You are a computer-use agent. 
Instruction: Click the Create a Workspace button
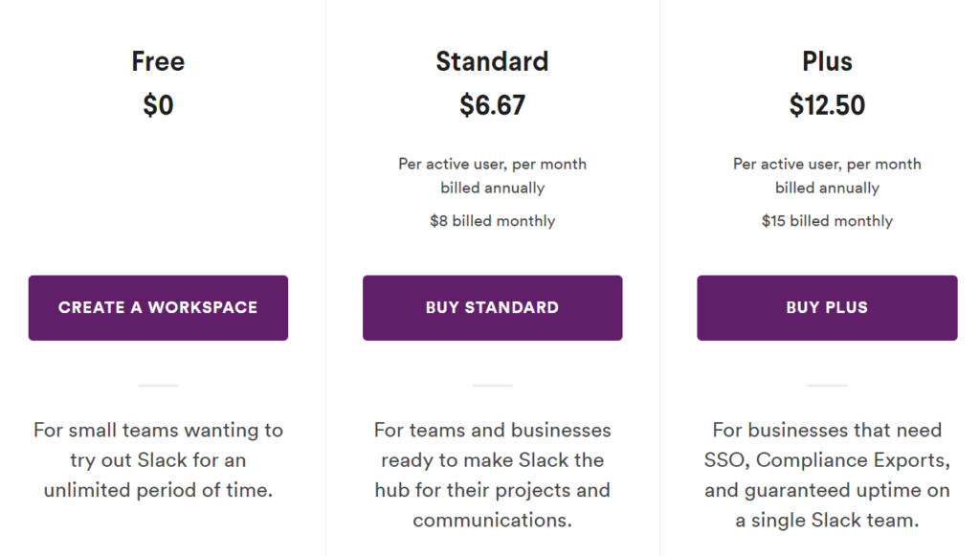[158, 308]
